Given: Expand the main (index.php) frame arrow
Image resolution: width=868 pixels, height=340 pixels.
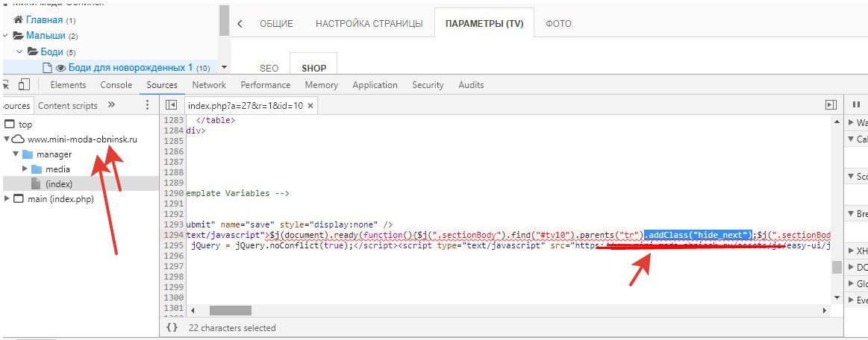Looking at the screenshot, I should point(7,199).
